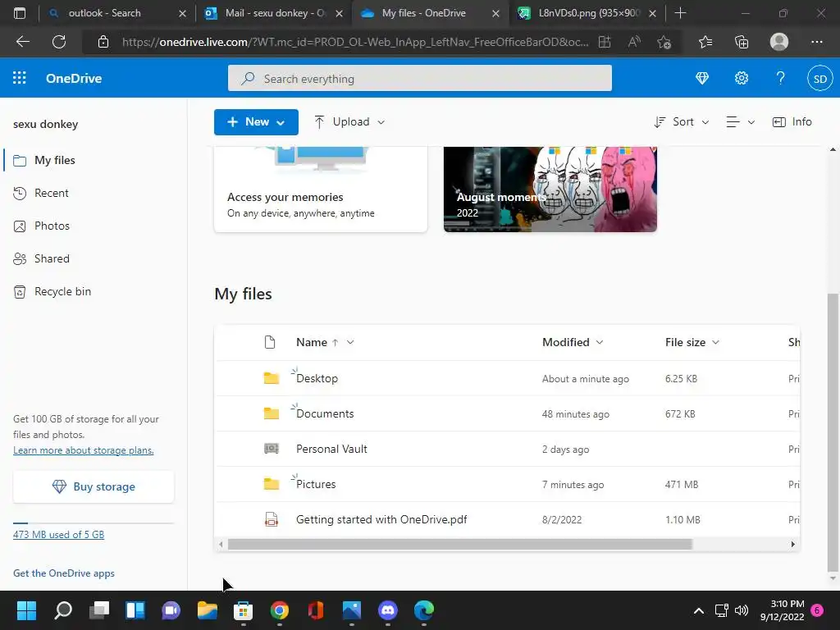The height and width of the screenshot is (630, 840).
Task: Click the Buy storage button
Action: 94,486
